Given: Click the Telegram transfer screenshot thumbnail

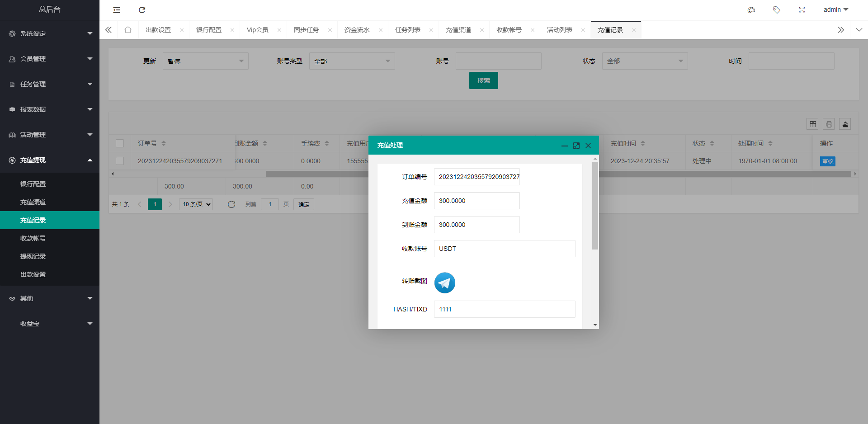Looking at the screenshot, I should pos(445,283).
